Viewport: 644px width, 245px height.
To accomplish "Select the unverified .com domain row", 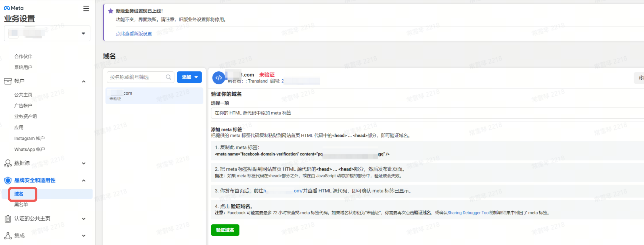I will (154, 96).
